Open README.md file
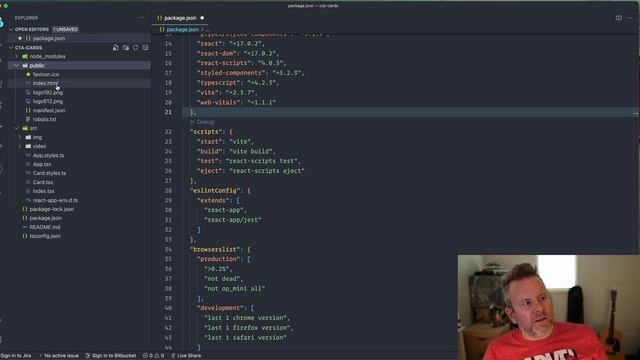640x360 pixels. pos(45,227)
